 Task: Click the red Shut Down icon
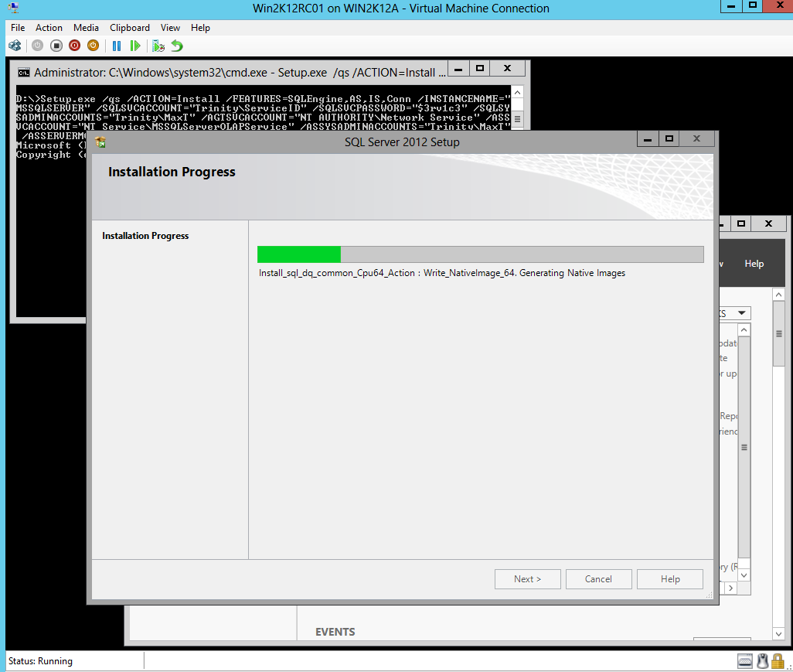tap(74, 46)
